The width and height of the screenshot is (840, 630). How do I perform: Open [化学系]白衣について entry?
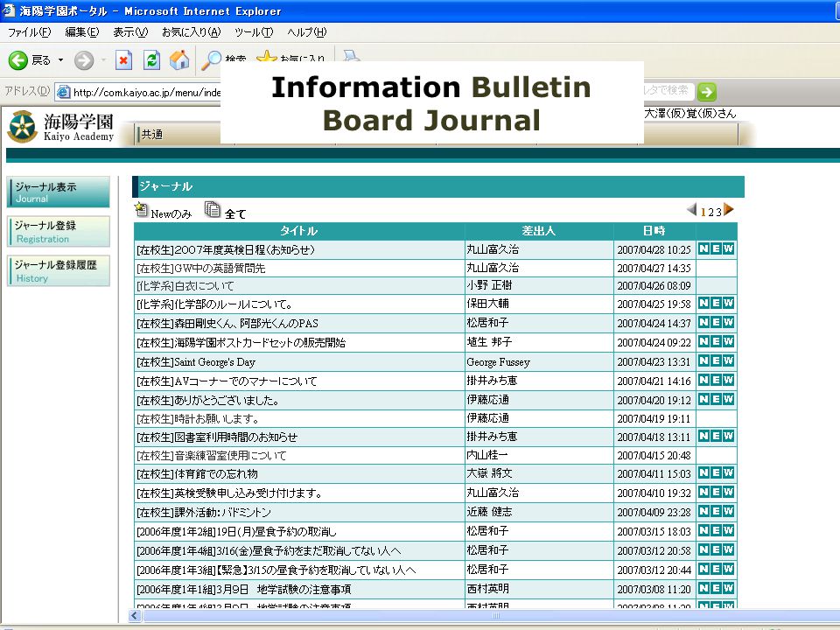coord(185,285)
